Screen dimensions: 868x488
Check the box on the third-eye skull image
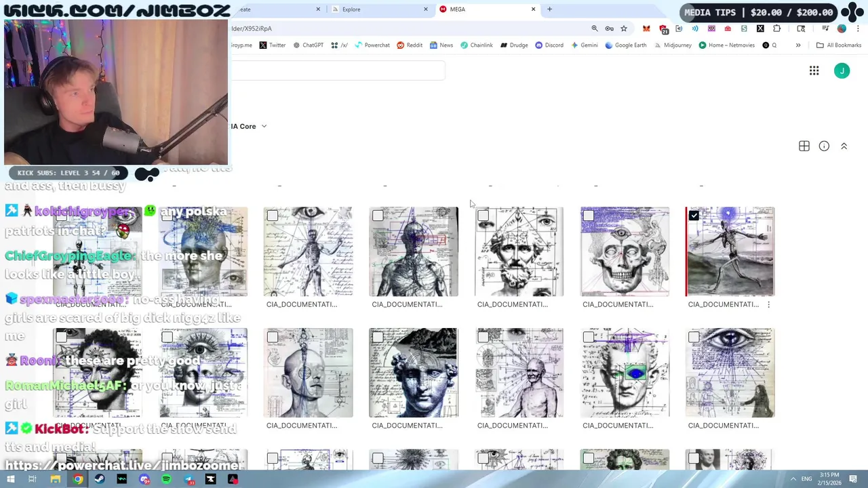click(589, 216)
